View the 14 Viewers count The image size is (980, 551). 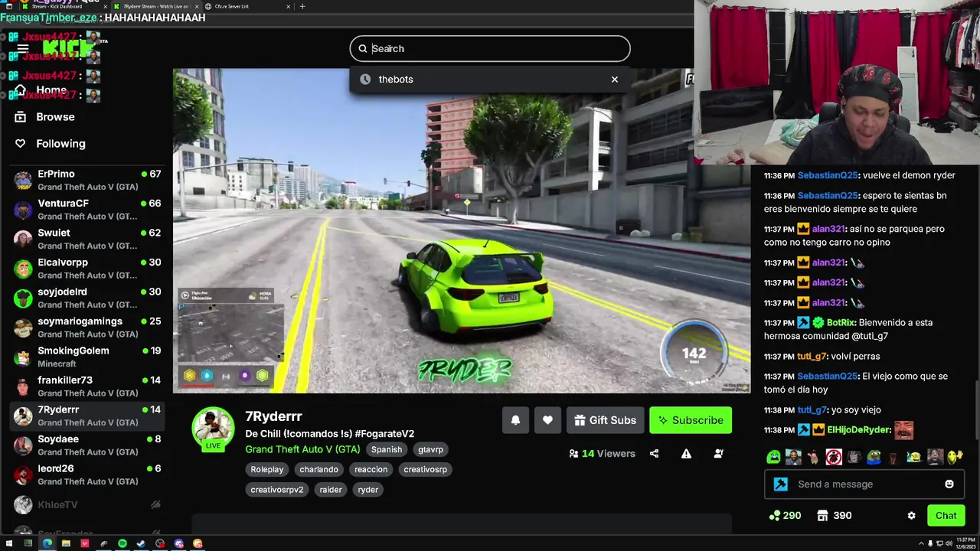click(602, 454)
